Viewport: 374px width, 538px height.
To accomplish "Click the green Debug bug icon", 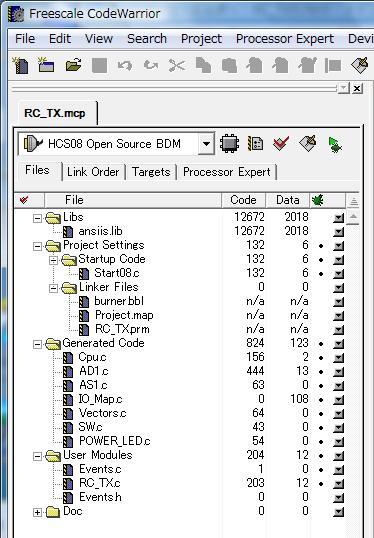I will pyautogui.click(x=334, y=144).
